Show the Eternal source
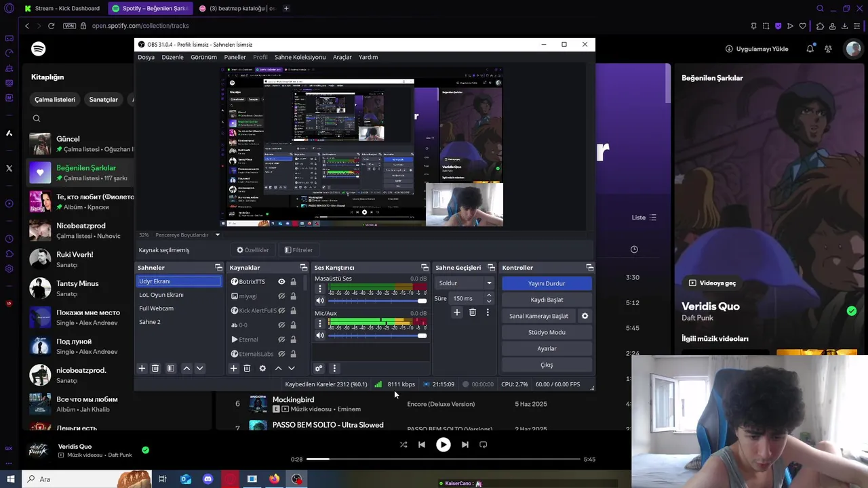The image size is (868, 488). coord(281,340)
